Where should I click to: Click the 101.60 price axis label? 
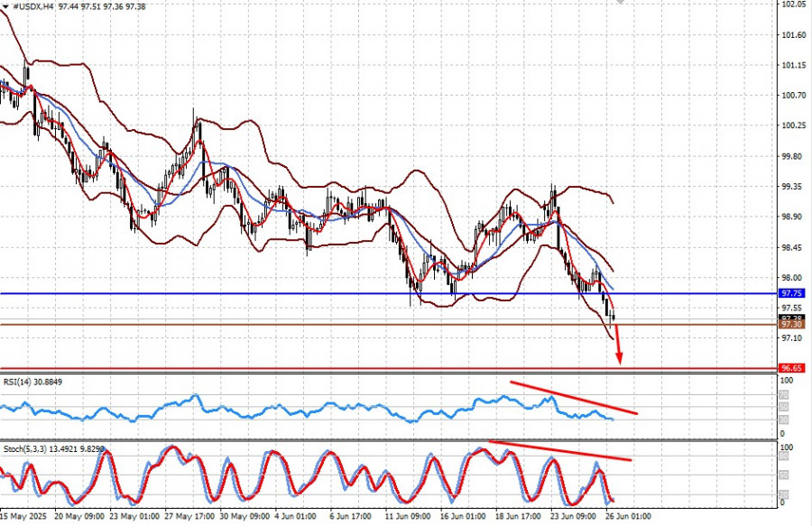click(x=793, y=35)
